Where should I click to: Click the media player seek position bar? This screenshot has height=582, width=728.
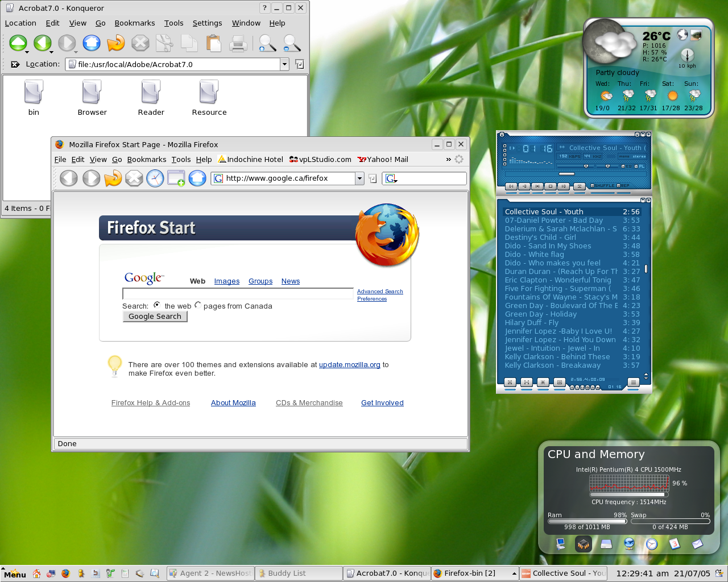click(576, 174)
